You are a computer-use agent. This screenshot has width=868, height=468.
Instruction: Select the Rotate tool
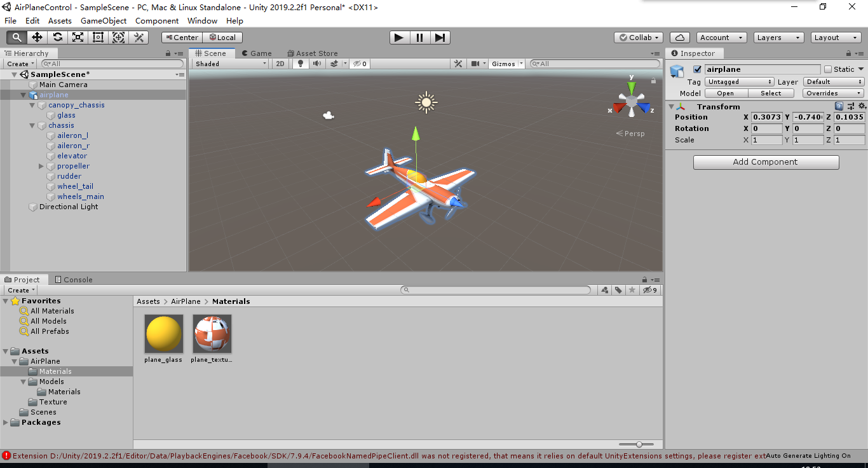(x=57, y=38)
